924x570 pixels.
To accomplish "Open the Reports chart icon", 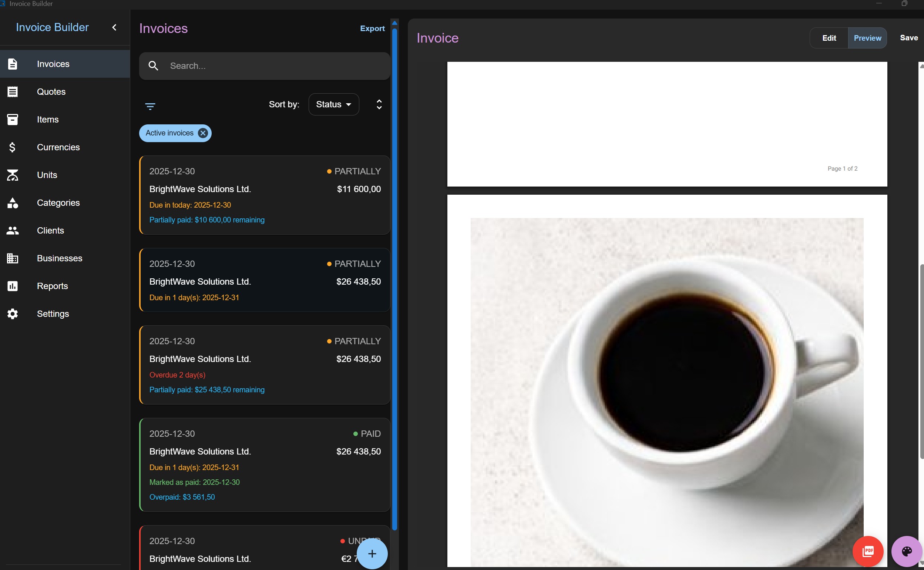I will pos(13,286).
